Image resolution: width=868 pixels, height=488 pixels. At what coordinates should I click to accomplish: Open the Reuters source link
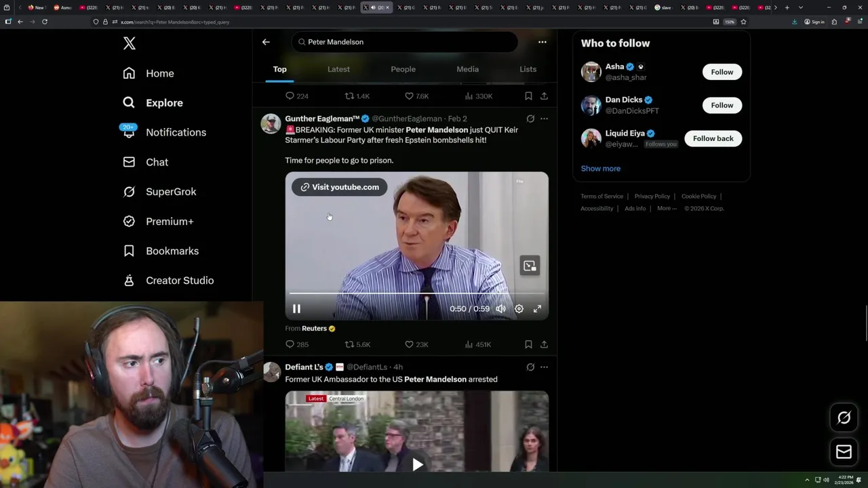[x=319, y=328]
